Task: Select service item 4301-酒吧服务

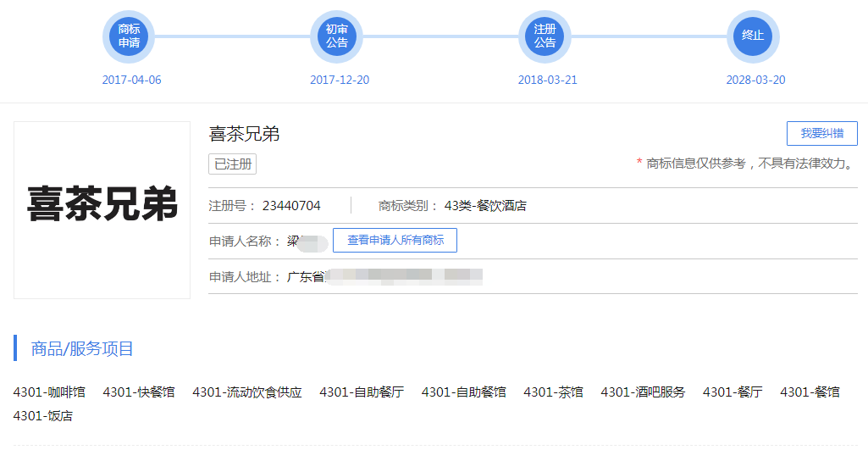Action: pyautogui.click(x=643, y=392)
